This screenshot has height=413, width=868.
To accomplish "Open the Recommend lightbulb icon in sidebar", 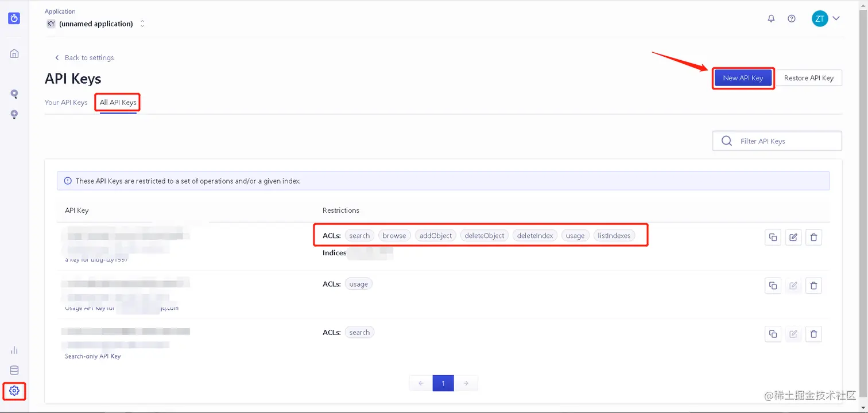I will [14, 114].
